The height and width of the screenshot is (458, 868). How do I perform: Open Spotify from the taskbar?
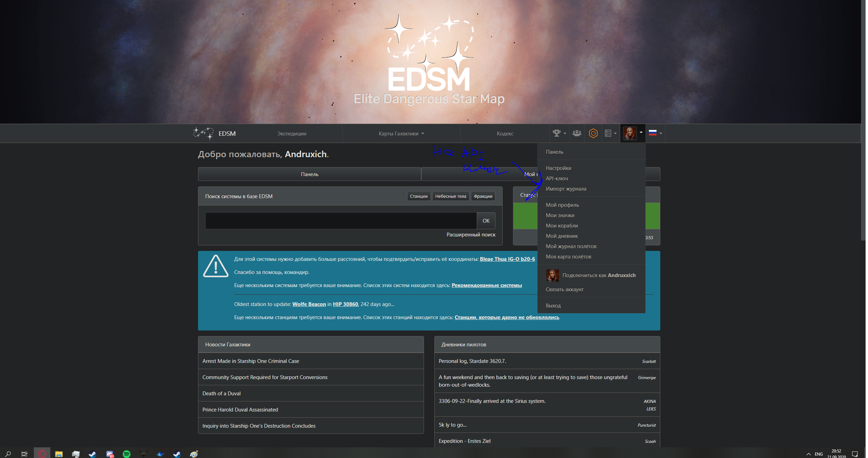pyautogui.click(x=127, y=454)
